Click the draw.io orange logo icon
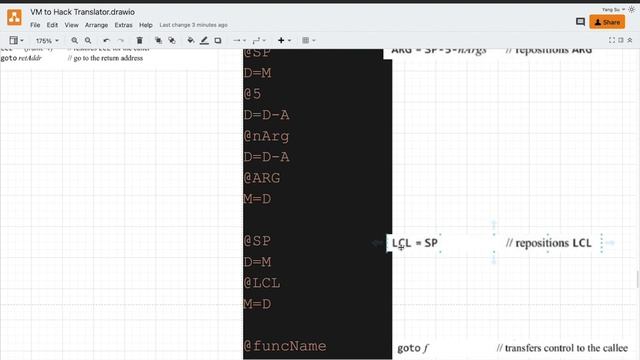The image size is (640, 360). (x=14, y=18)
